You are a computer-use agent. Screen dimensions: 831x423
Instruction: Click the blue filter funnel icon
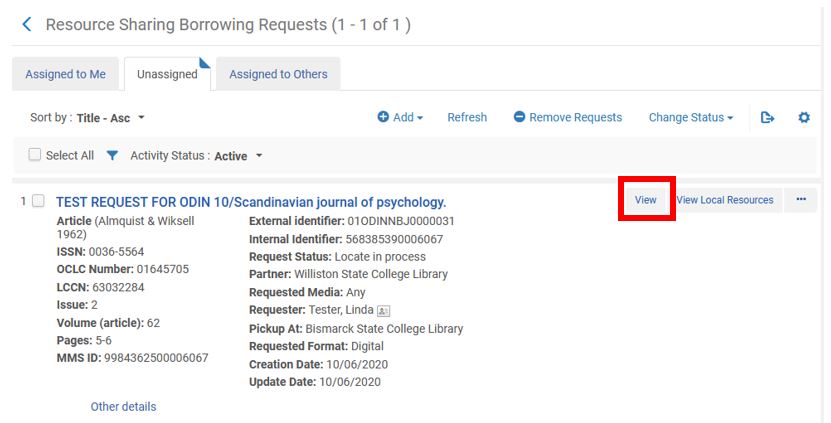coord(112,155)
